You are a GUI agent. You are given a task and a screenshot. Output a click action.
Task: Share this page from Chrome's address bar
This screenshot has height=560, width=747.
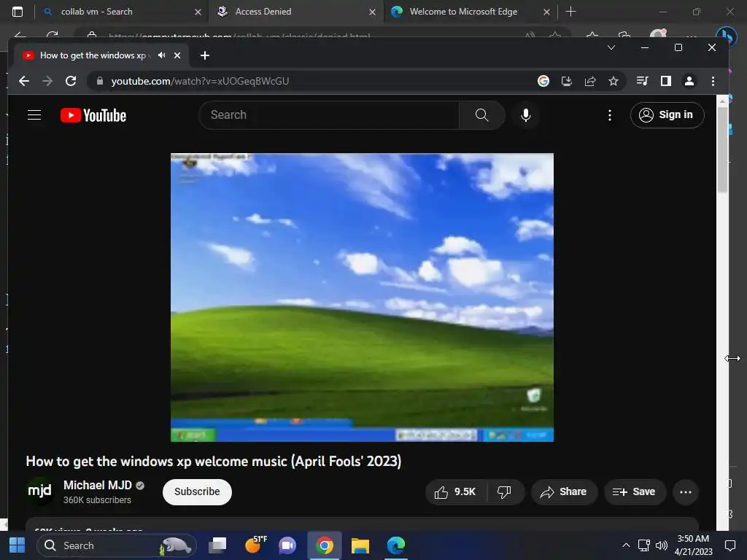(x=590, y=81)
